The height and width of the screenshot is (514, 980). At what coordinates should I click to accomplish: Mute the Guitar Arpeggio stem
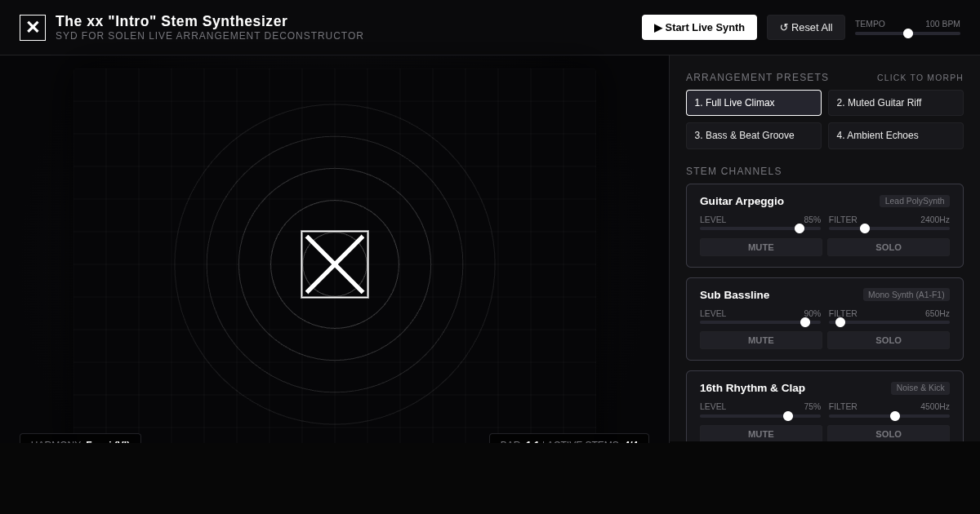click(x=761, y=247)
